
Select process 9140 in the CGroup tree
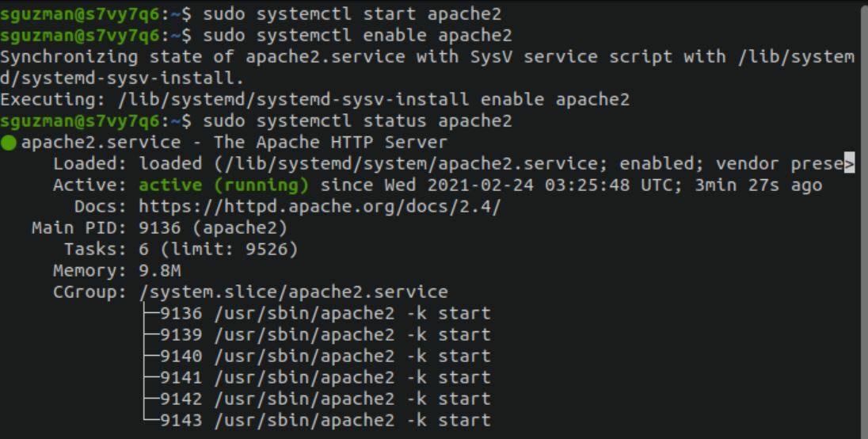tap(181, 357)
